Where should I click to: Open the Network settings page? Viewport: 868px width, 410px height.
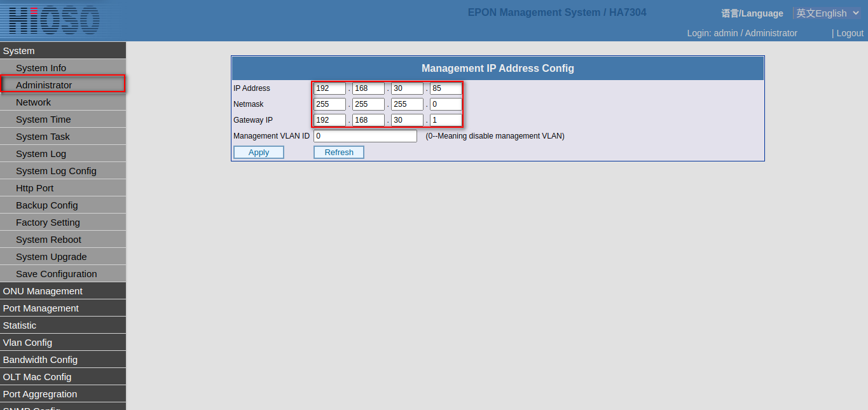pyautogui.click(x=34, y=102)
